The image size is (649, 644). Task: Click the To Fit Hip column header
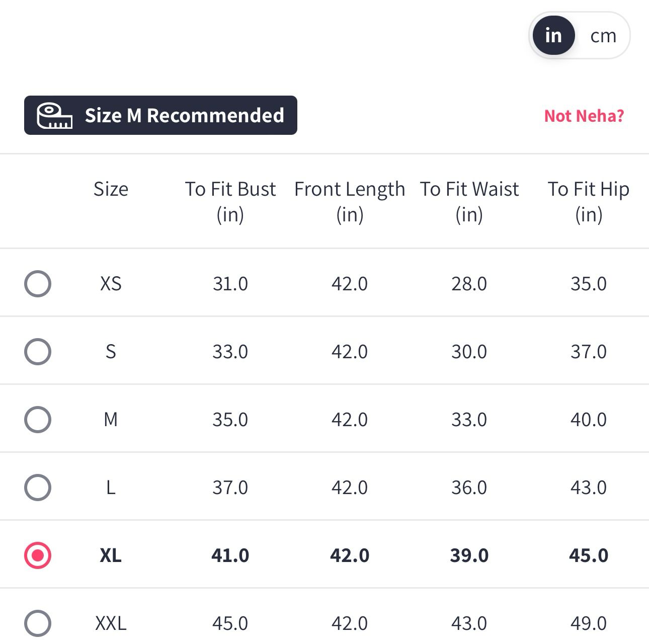click(x=588, y=201)
